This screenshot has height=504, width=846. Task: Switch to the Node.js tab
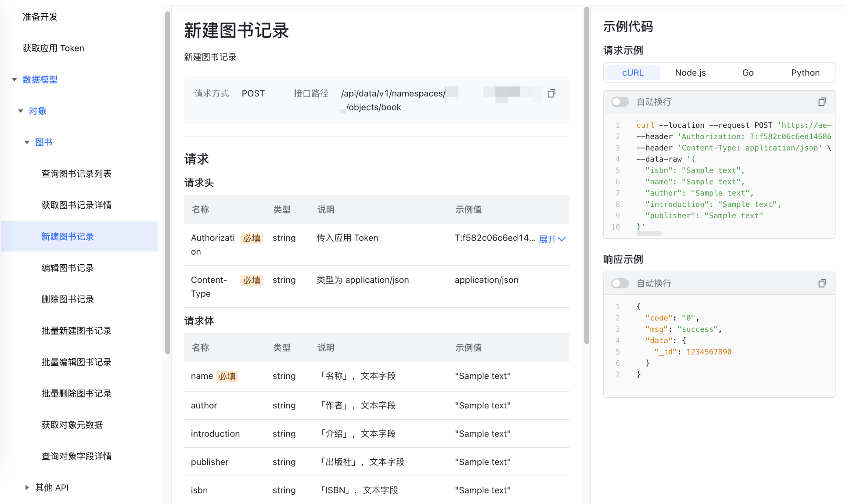[x=690, y=72]
